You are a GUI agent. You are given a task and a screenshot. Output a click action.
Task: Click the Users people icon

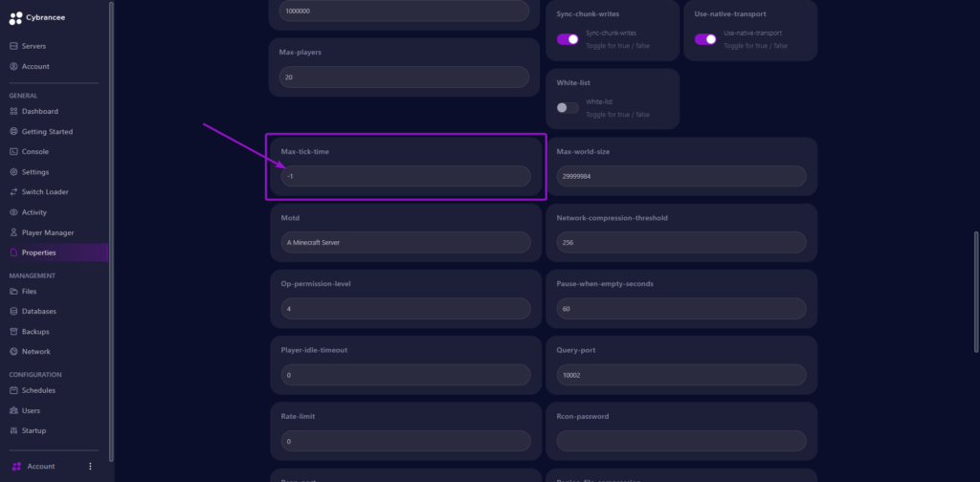[13, 410]
